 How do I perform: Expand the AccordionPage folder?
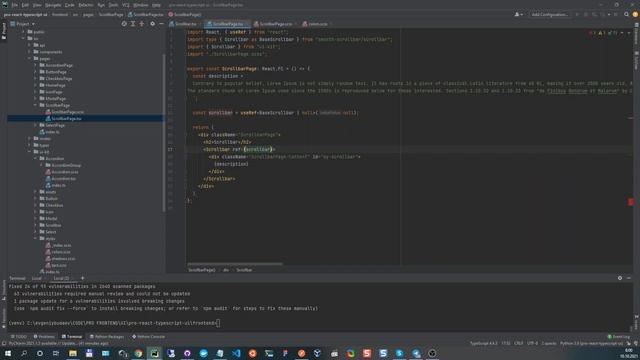35,65
